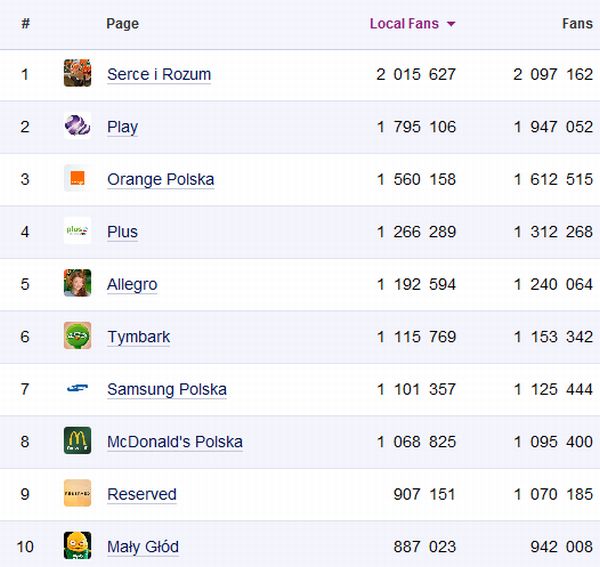
Task: Click the Plus logo icon
Action: (77, 231)
